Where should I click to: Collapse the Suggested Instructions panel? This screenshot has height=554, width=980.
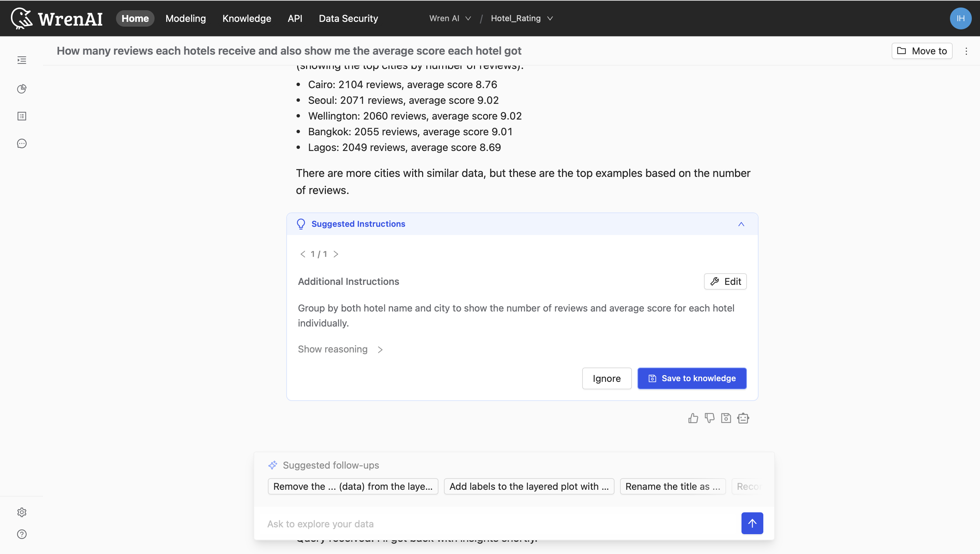tap(741, 224)
